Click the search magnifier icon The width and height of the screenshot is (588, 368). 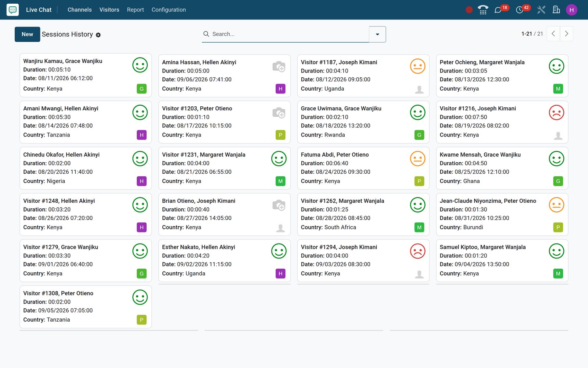point(206,34)
